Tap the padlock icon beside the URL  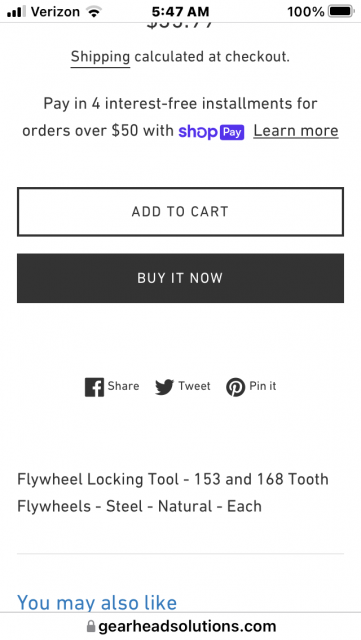(x=91, y=626)
